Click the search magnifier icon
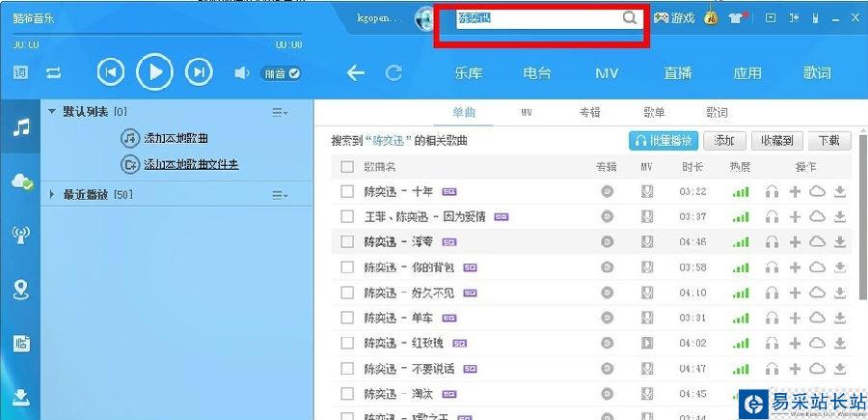868x420 pixels. [630, 17]
